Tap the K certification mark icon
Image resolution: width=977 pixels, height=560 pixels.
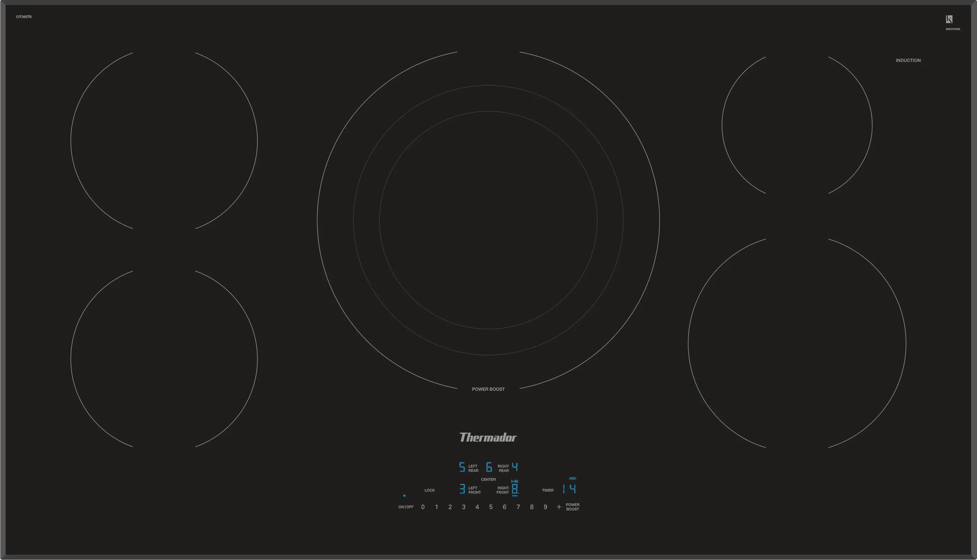click(949, 19)
